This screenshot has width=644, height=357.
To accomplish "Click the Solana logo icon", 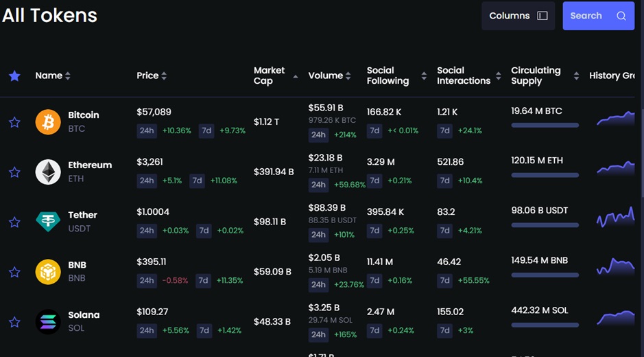I will pyautogui.click(x=48, y=321).
